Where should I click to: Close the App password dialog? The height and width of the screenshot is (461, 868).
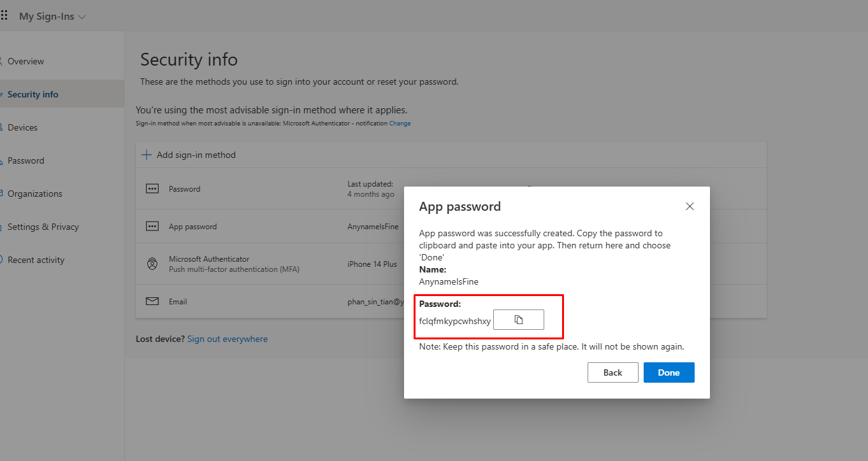click(x=690, y=206)
